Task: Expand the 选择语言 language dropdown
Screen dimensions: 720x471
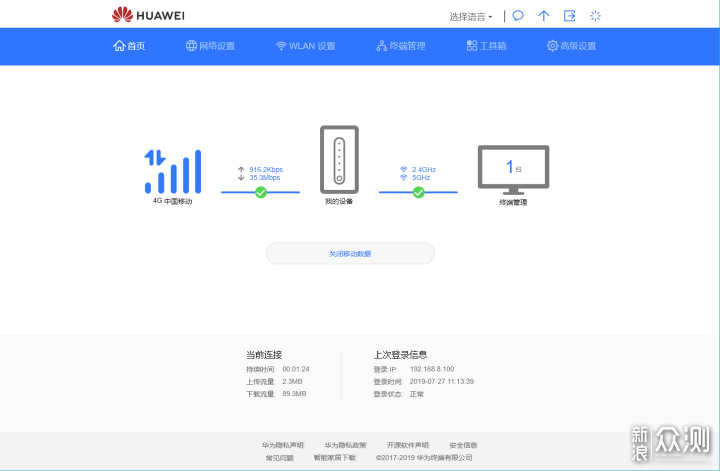Action: (471, 17)
